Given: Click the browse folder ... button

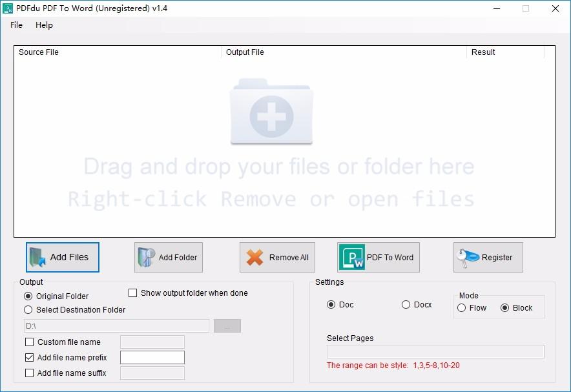Looking at the screenshot, I should tap(227, 325).
